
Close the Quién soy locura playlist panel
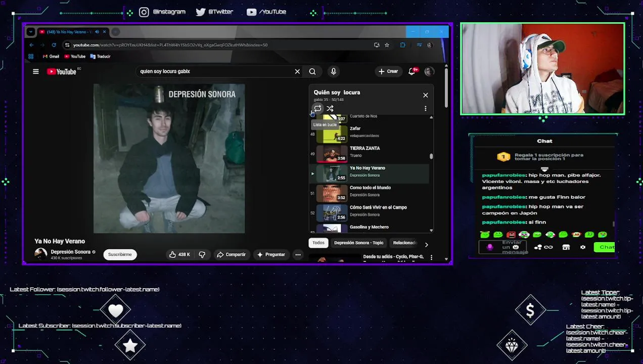(x=425, y=95)
